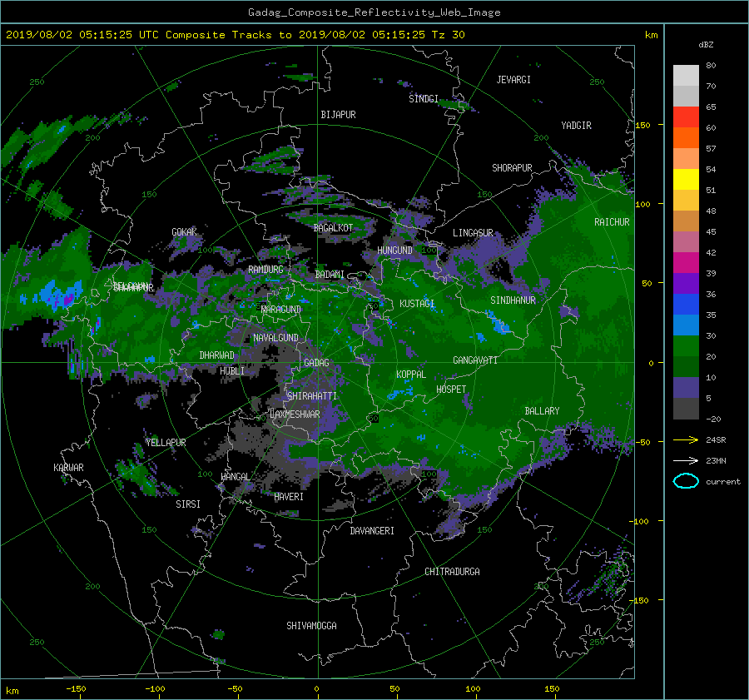The width and height of the screenshot is (749, 700).
Task: Click the SHORAPUR city label
Action: [512, 167]
